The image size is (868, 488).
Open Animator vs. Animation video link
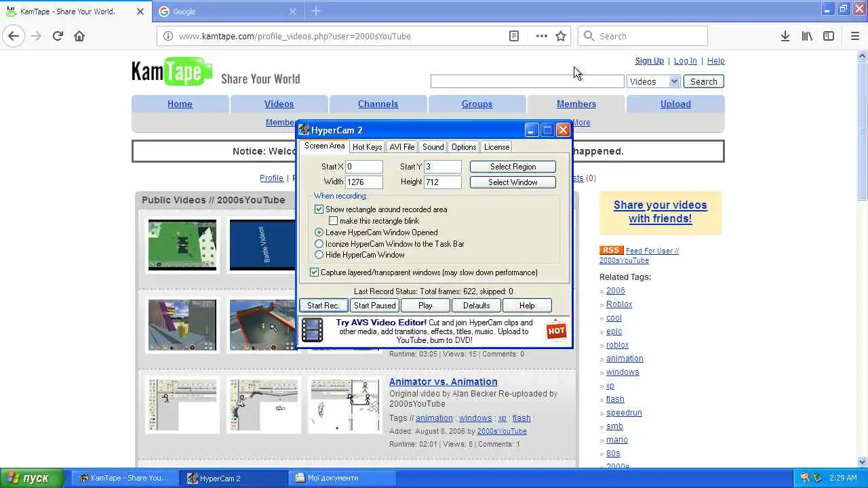[x=443, y=382]
